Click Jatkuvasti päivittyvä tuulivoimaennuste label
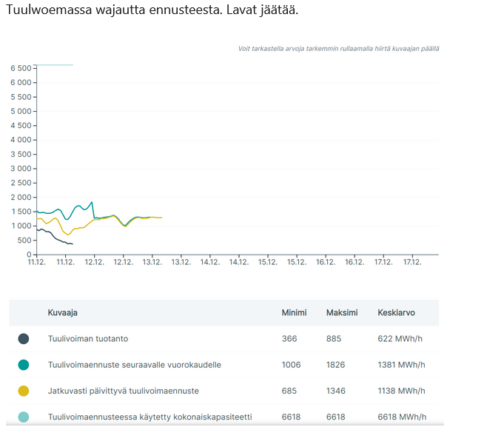Viewport: 504px width, 427px height. 124,391
